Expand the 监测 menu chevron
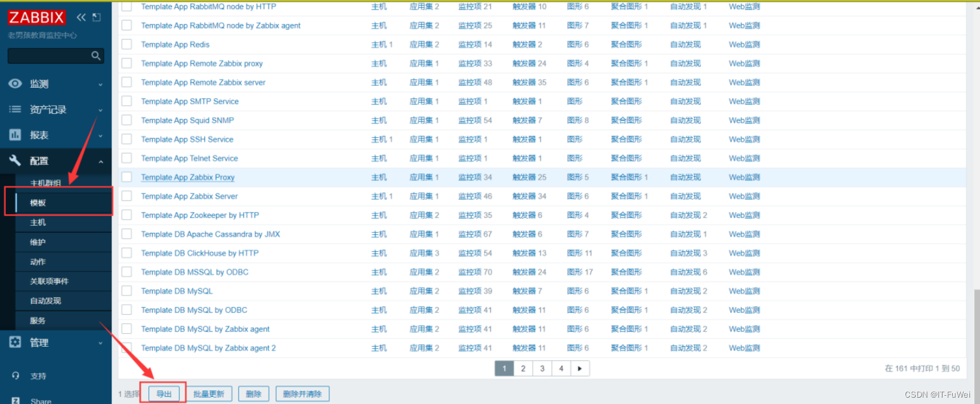The width and height of the screenshot is (980, 404). 101,84
